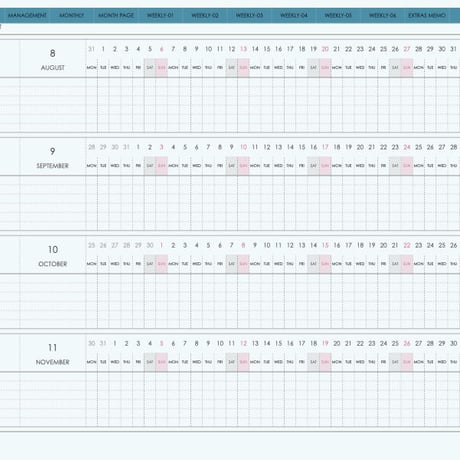Go to the MONTH PAGE tab
This screenshot has width=460, height=460.
(116, 15)
